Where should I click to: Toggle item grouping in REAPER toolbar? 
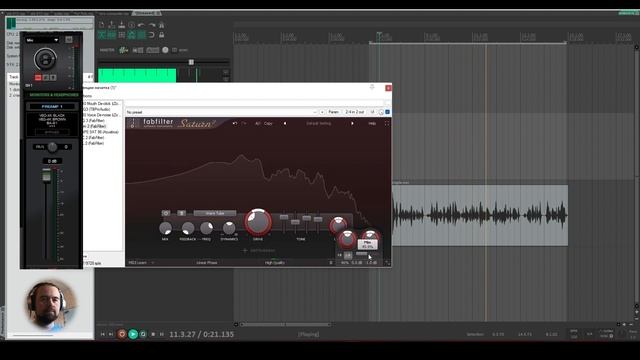tap(111, 35)
